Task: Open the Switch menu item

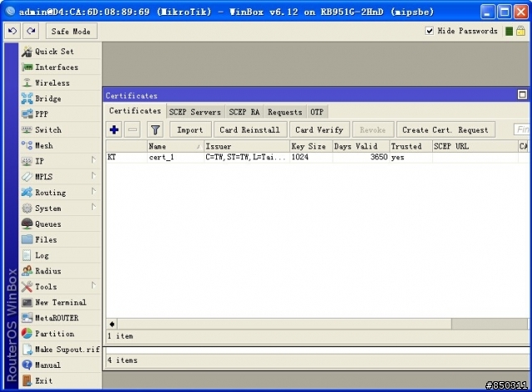Action: [x=61, y=130]
